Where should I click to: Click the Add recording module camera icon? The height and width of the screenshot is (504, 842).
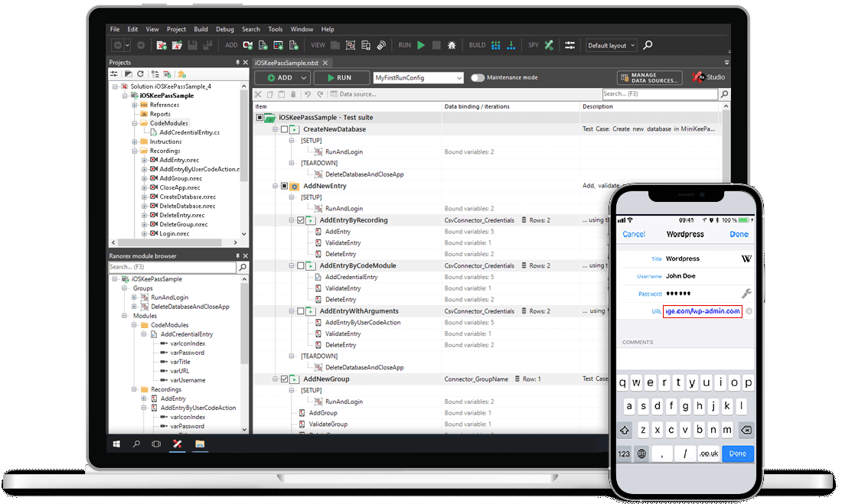247,45
